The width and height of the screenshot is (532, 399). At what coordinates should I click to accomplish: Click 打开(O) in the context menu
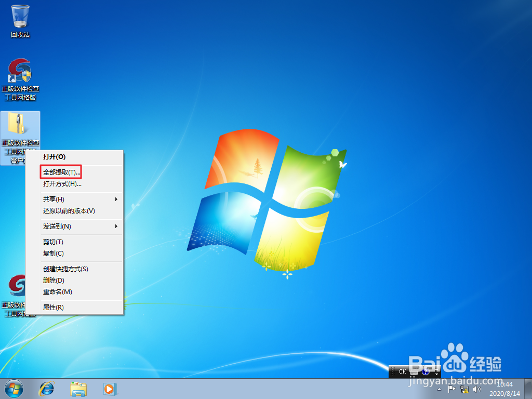[x=81, y=157]
